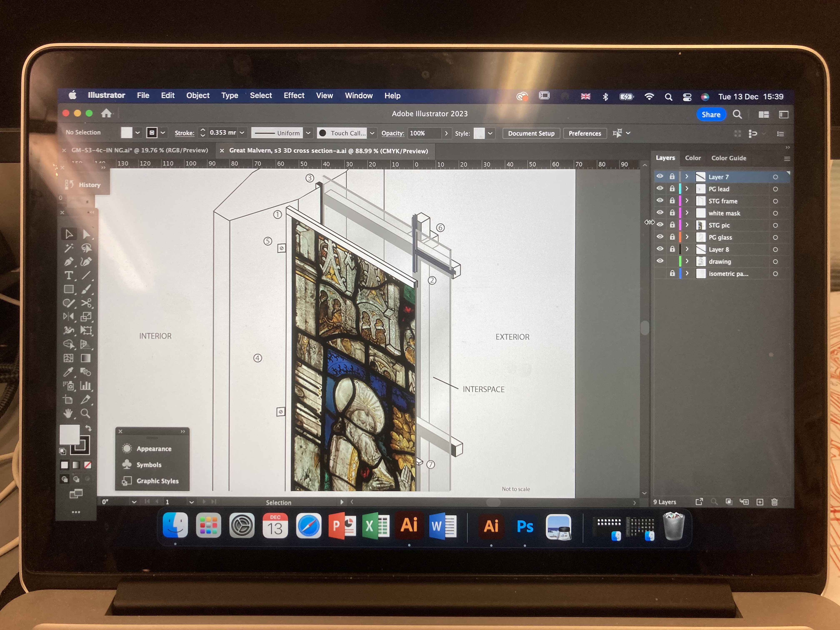The height and width of the screenshot is (630, 840).
Task: Select the Curvature tool
Action: tap(87, 262)
